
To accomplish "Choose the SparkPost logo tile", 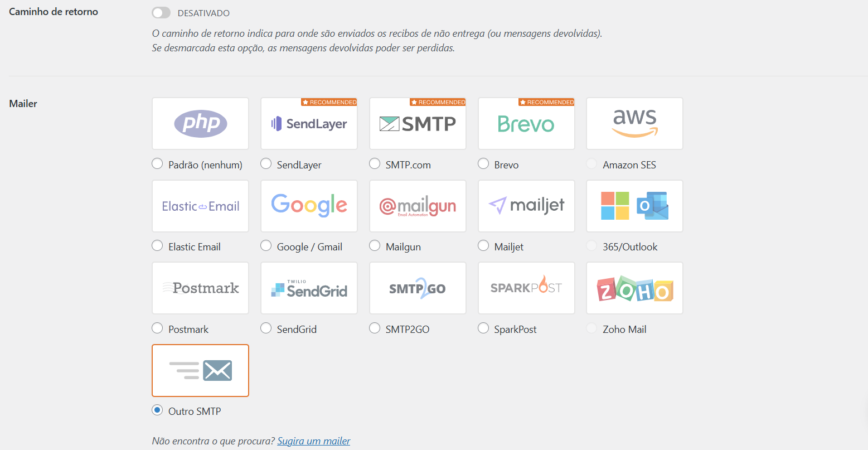I will [x=526, y=288].
